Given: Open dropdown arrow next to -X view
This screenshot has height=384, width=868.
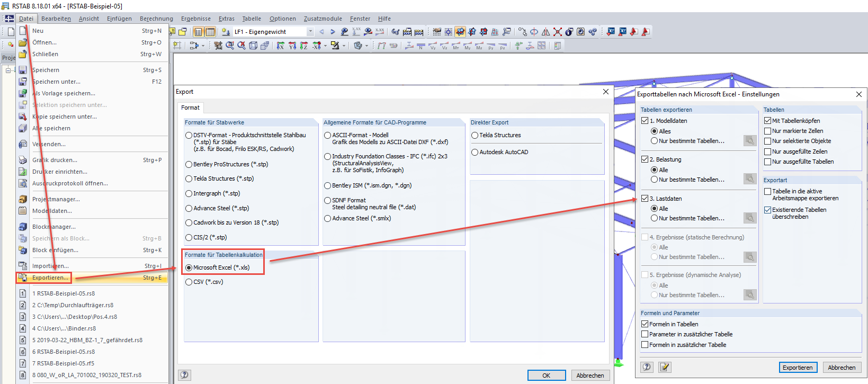Looking at the screenshot, I should [325, 46].
